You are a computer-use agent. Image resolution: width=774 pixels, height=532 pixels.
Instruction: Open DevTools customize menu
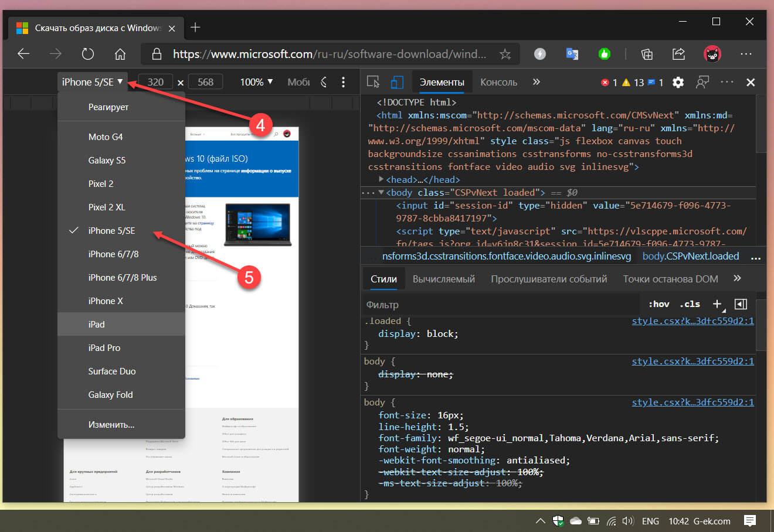click(727, 82)
